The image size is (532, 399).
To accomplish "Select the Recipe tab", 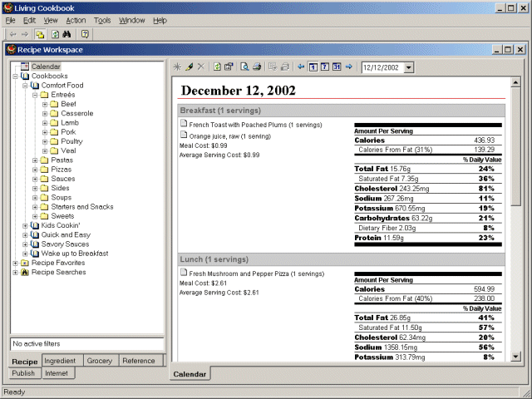I will pyautogui.click(x=25, y=362).
